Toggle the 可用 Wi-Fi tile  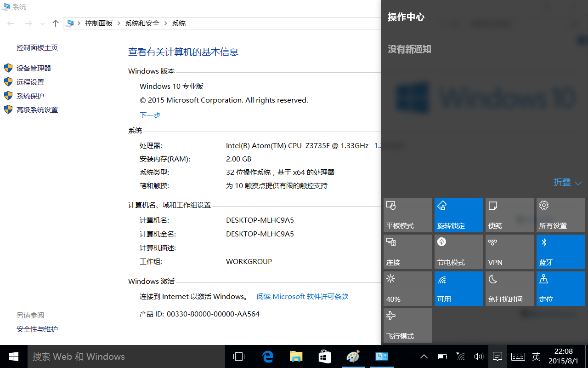coord(459,288)
